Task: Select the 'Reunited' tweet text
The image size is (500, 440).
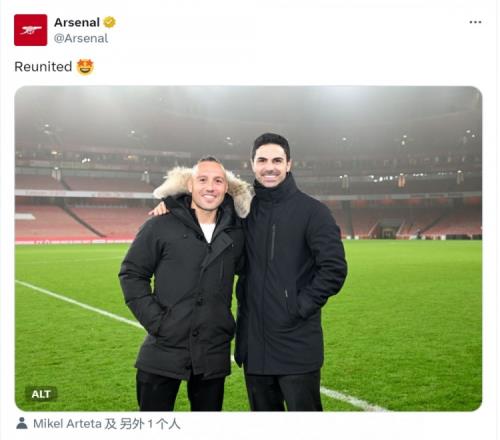Action: [43, 67]
